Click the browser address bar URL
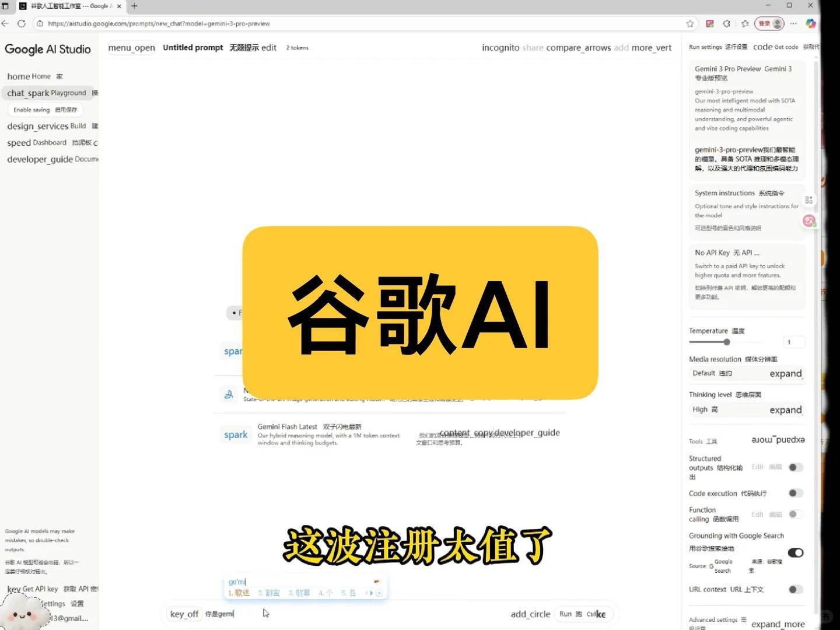This screenshot has width=840, height=630. click(x=159, y=23)
